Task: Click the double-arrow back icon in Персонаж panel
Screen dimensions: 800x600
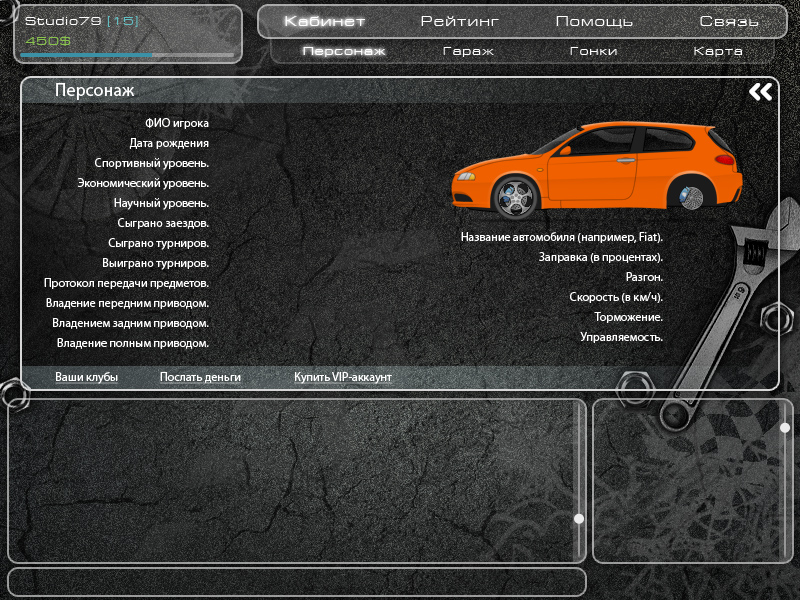Action: [760, 92]
